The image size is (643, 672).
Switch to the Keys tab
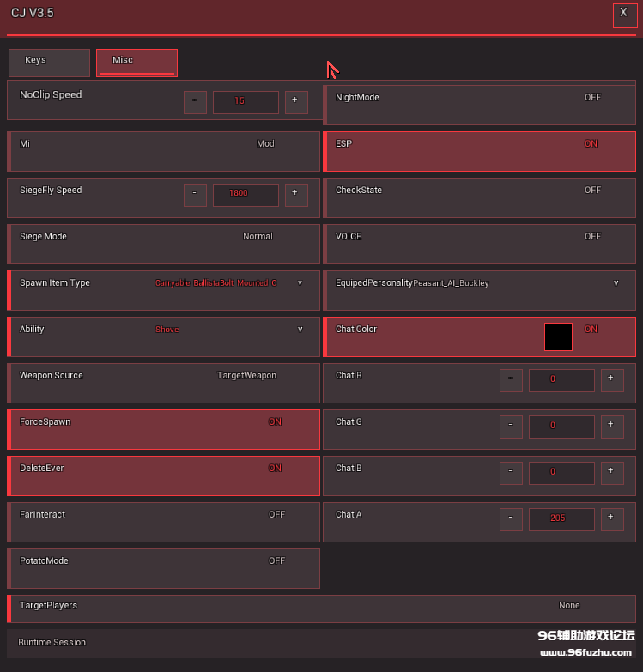[x=49, y=63]
